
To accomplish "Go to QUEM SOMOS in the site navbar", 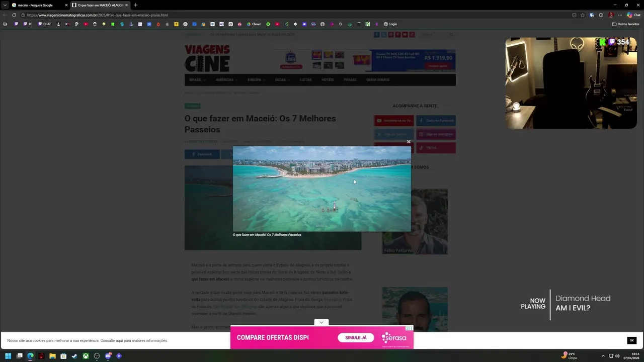I will [378, 79].
